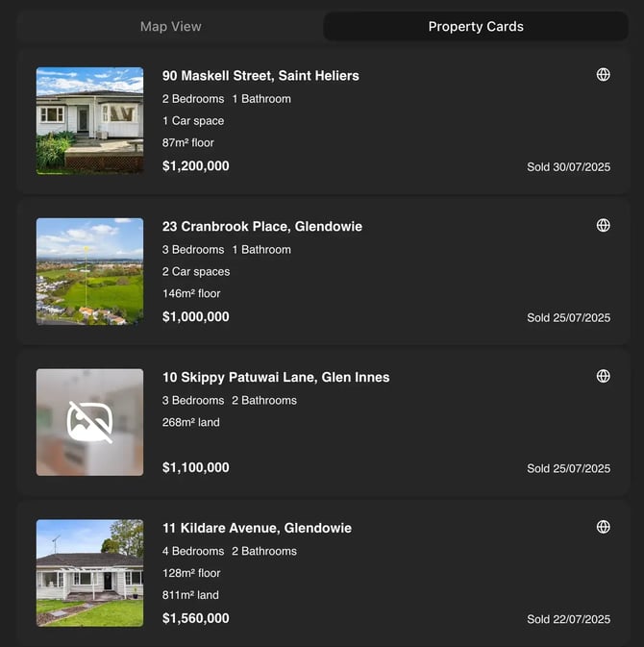Click 90 Maskell Street house photo
The width and height of the screenshot is (644, 647).
point(89,120)
